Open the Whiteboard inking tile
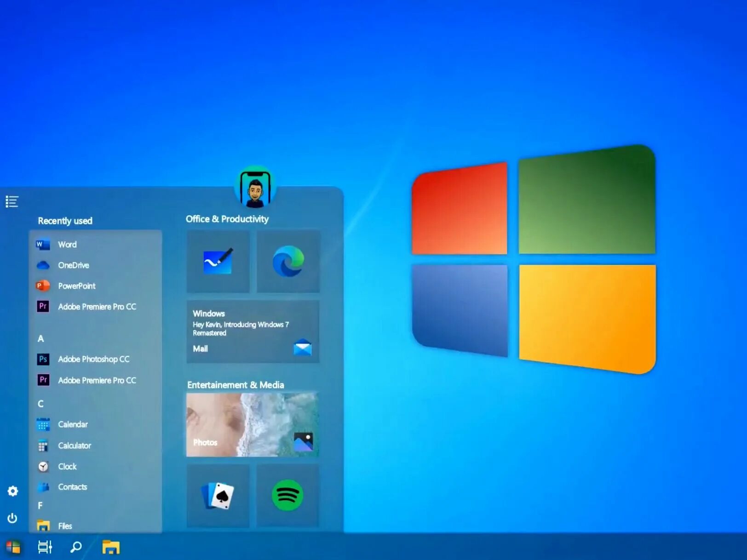747x560 pixels. coord(218,262)
